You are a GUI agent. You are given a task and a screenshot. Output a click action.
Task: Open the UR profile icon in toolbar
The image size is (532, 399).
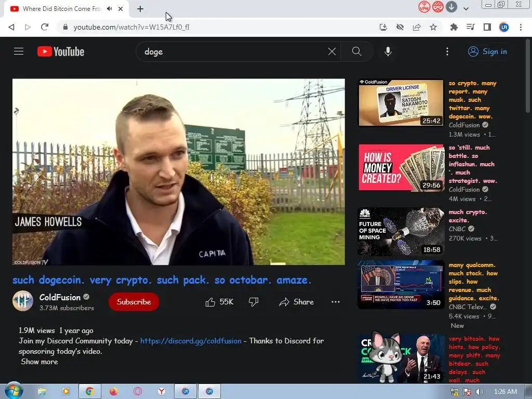coord(504,27)
